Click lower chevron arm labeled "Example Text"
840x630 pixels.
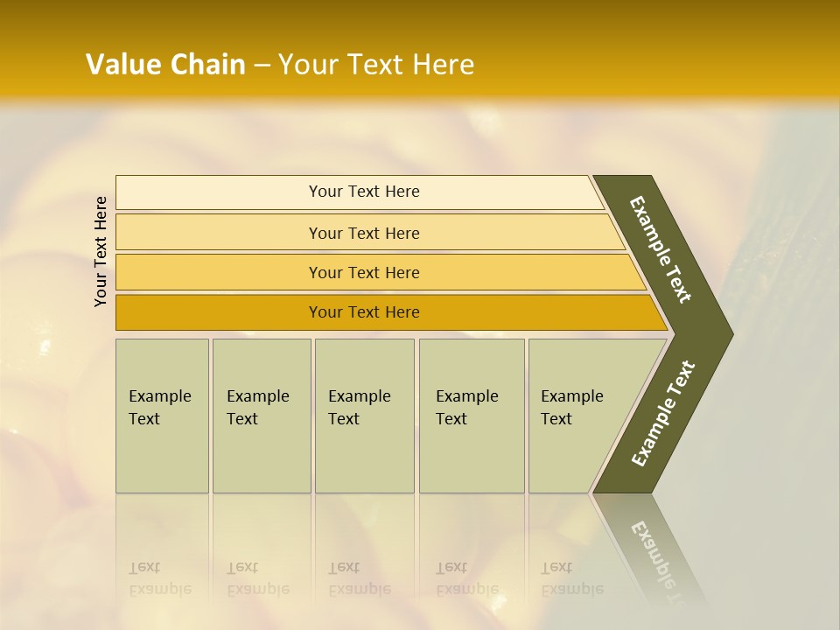662,414
